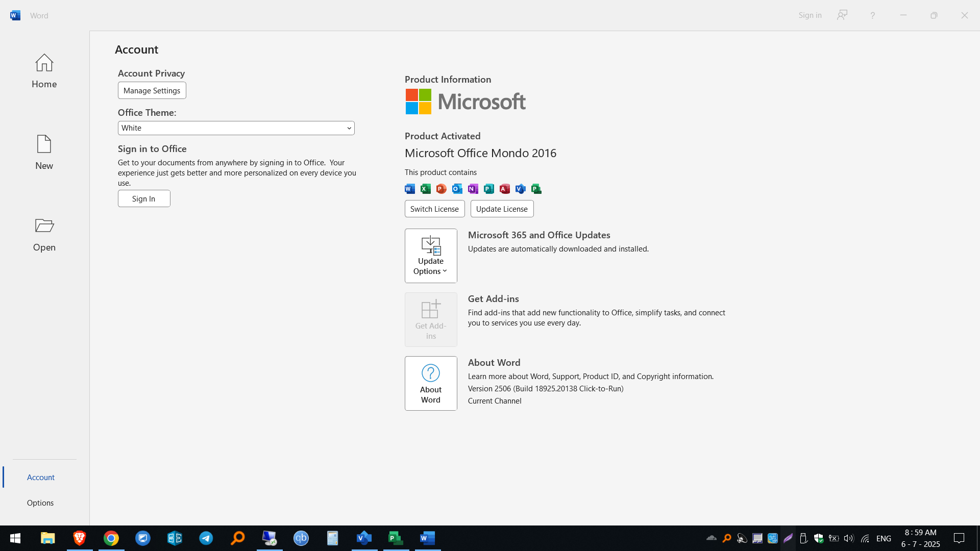Open Wi-Fi network settings in tray
Viewport: 980px width, 551px height.
[865, 538]
